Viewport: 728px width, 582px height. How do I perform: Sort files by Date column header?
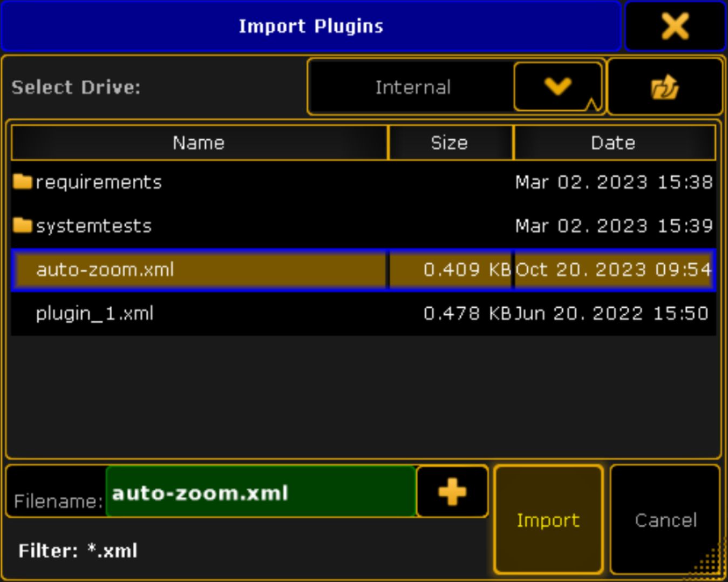click(x=614, y=143)
